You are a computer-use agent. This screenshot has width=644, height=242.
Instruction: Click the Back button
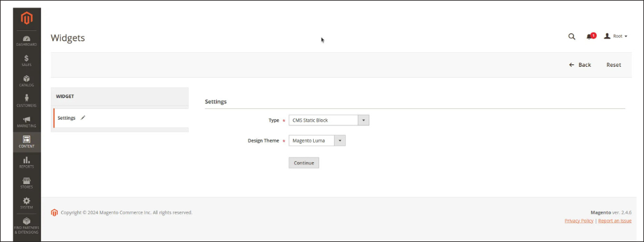coord(580,65)
